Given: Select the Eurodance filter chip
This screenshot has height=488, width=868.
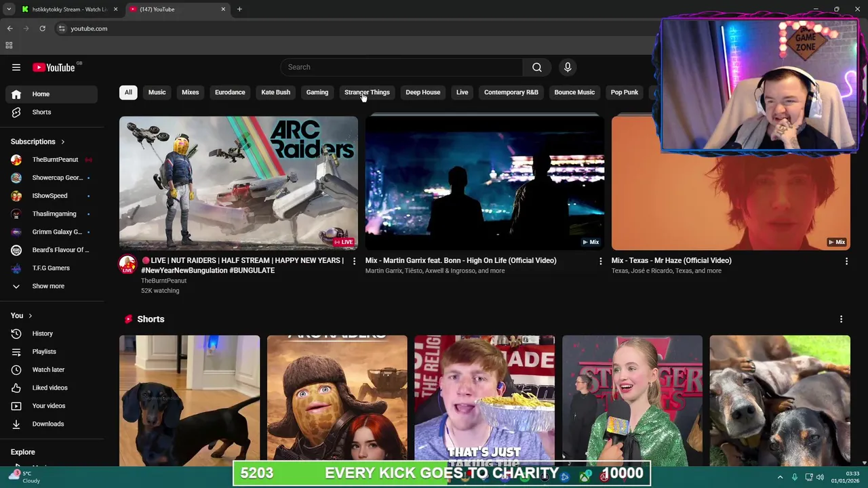Looking at the screenshot, I should 230,92.
